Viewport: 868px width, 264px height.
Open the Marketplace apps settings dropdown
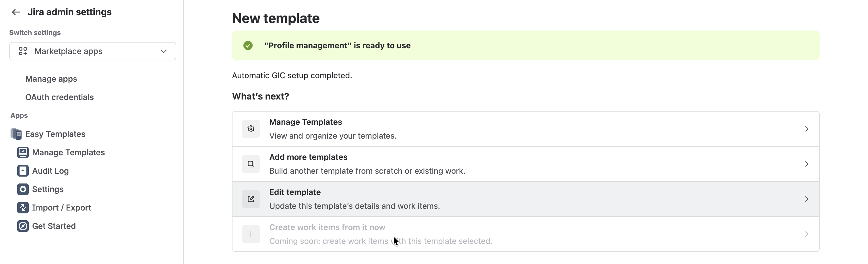tap(93, 51)
